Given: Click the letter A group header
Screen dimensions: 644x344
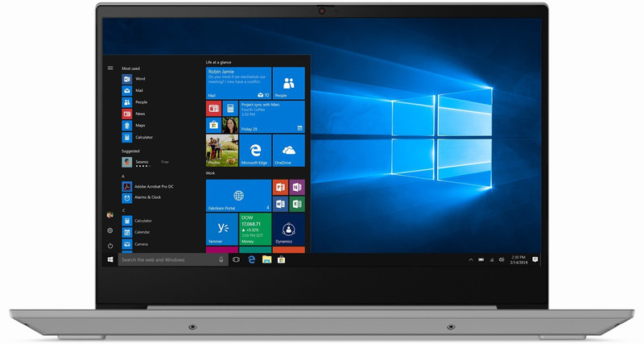Looking at the screenshot, I should pos(123,176).
